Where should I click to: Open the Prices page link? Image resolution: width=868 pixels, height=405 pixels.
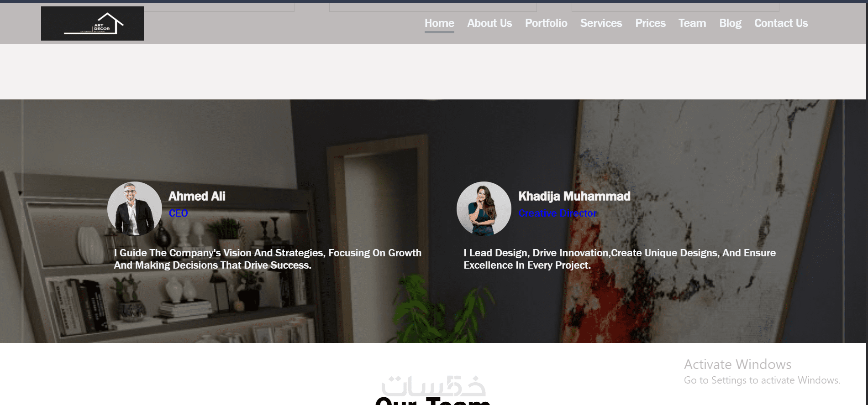[x=650, y=23]
